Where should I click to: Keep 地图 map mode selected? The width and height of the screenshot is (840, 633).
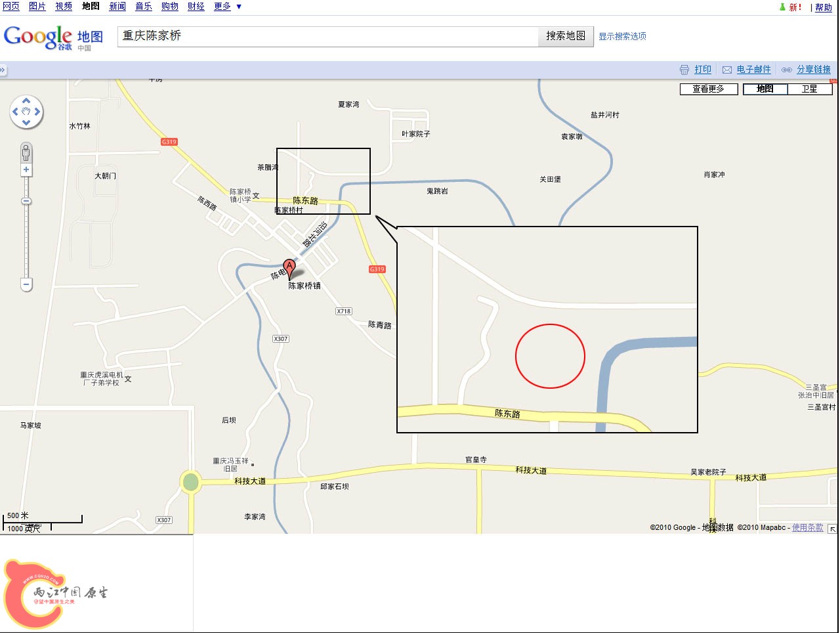point(765,89)
